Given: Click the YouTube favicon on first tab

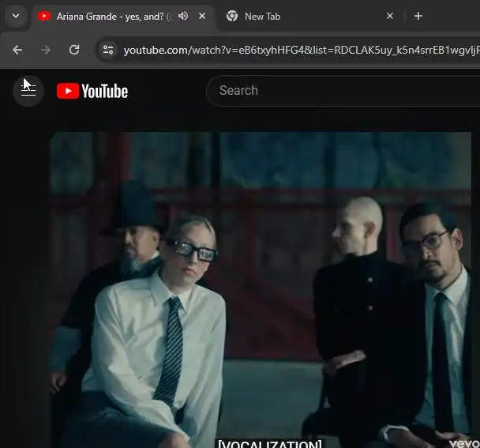Looking at the screenshot, I should (x=44, y=16).
